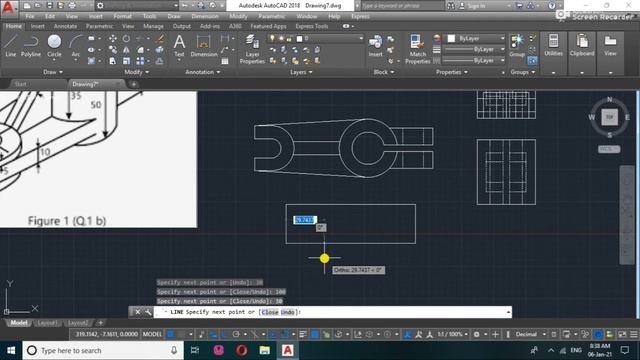Toggle lineweight display in status bar
Screen dimensions: 640x360
(303, 334)
